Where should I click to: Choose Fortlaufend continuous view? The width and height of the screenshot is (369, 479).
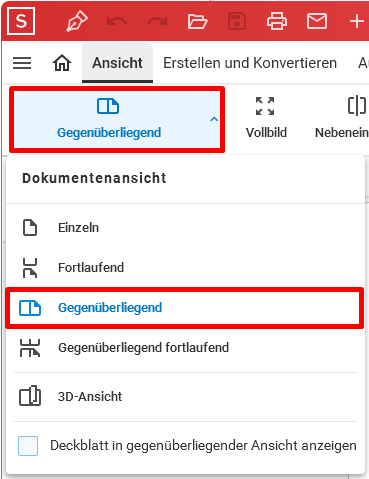click(x=185, y=268)
